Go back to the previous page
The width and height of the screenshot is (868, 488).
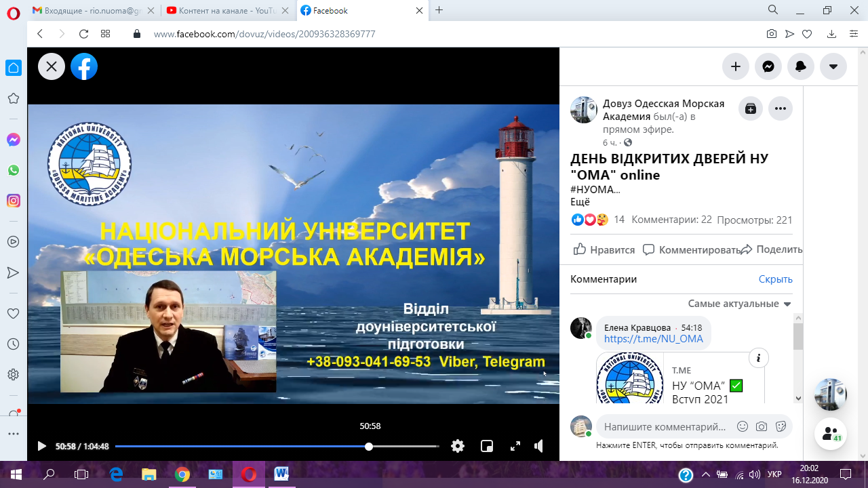[40, 34]
